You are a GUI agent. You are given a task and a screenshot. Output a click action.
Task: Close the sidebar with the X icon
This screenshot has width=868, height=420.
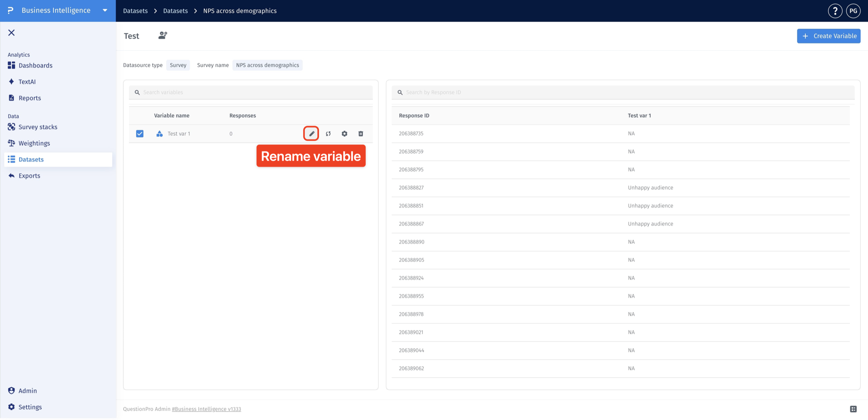tap(11, 33)
